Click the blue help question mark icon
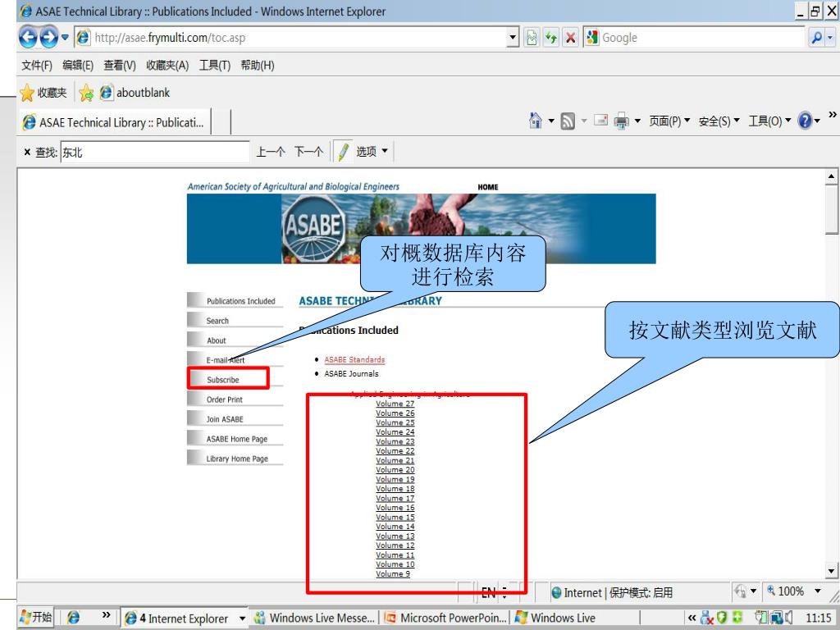The image size is (840, 630). point(805,121)
